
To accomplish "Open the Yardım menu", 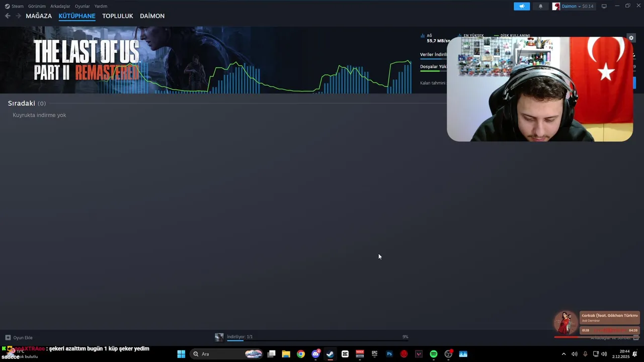I will [x=101, y=6].
